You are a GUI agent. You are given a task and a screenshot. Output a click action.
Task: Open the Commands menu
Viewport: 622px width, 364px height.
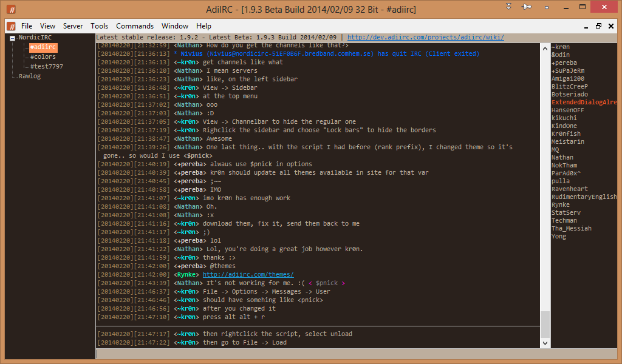135,26
